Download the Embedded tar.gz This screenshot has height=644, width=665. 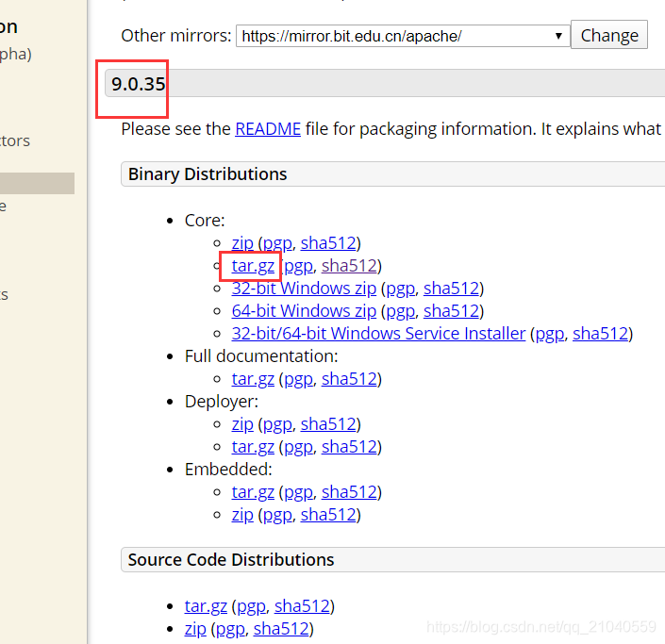[x=253, y=492]
